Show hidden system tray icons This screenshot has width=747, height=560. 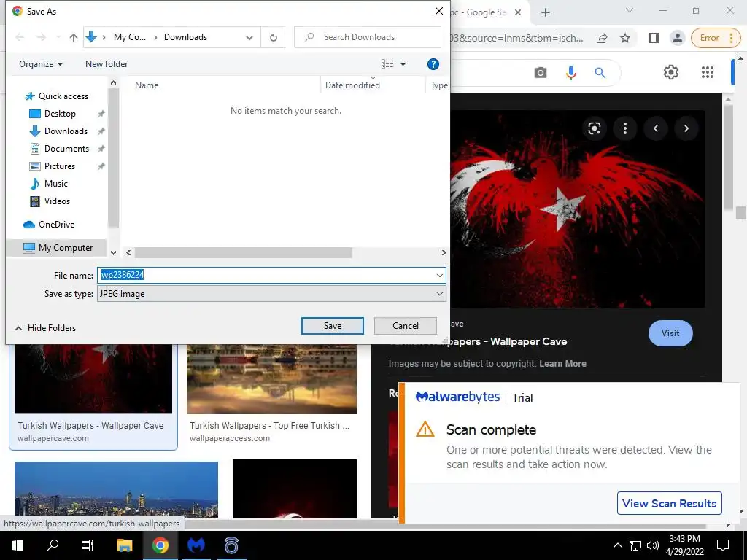[x=617, y=545]
